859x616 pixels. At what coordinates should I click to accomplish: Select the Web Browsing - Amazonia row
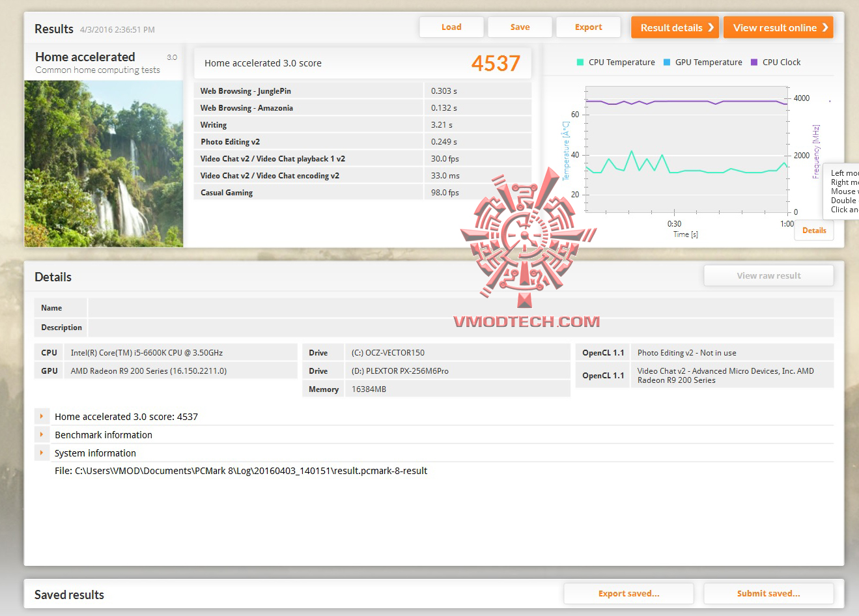click(x=362, y=108)
